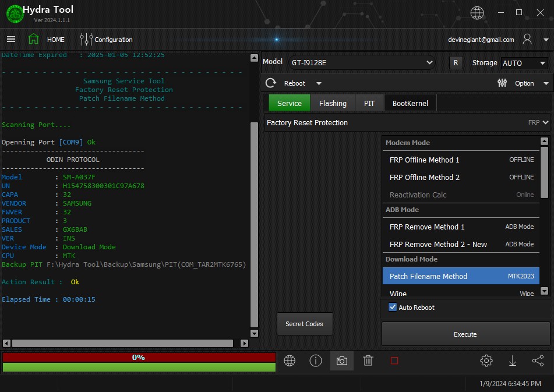This screenshot has width=554, height=392.
Task: Open account dropdown arrow beside user icon
Action: point(546,40)
